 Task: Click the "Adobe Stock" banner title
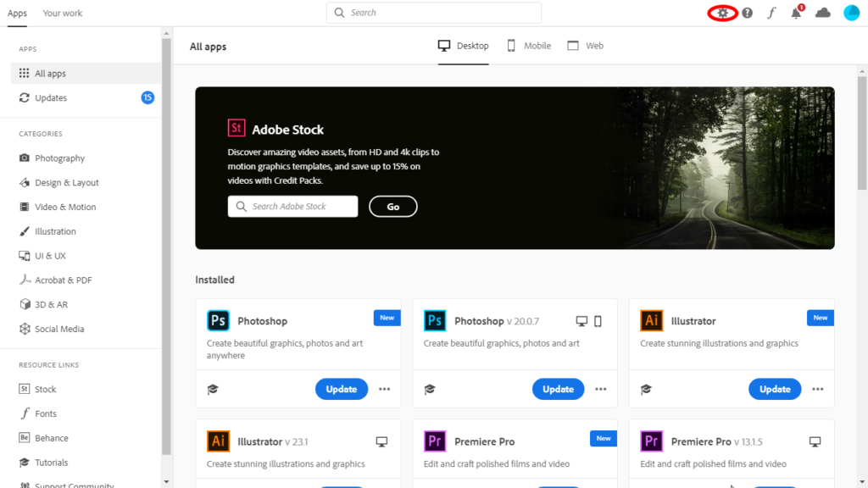click(288, 130)
